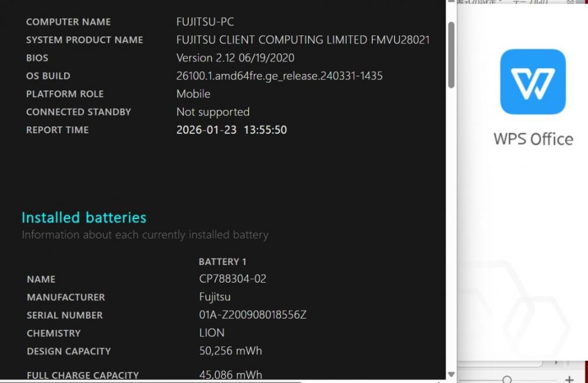This screenshot has height=383, width=588.
Task: Select the design capacity 50,256 mWh
Action: pyautogui.click(x=230, y=351)
